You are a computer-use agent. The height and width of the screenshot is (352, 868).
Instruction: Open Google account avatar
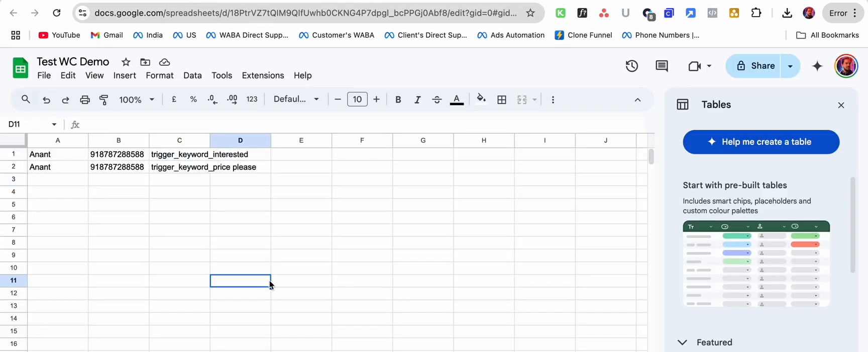click(x=846, y=66)
